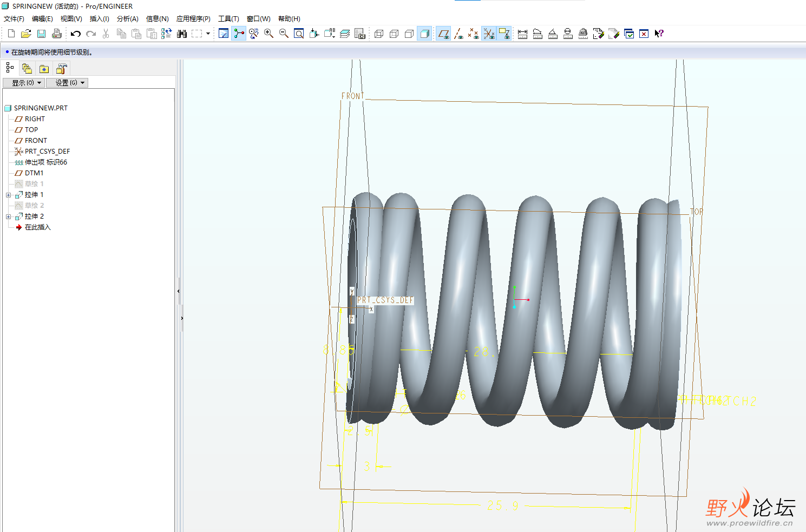Open the selection box dropdown arrow
This screenshot has height=532, width=806.
click(208, 34)
